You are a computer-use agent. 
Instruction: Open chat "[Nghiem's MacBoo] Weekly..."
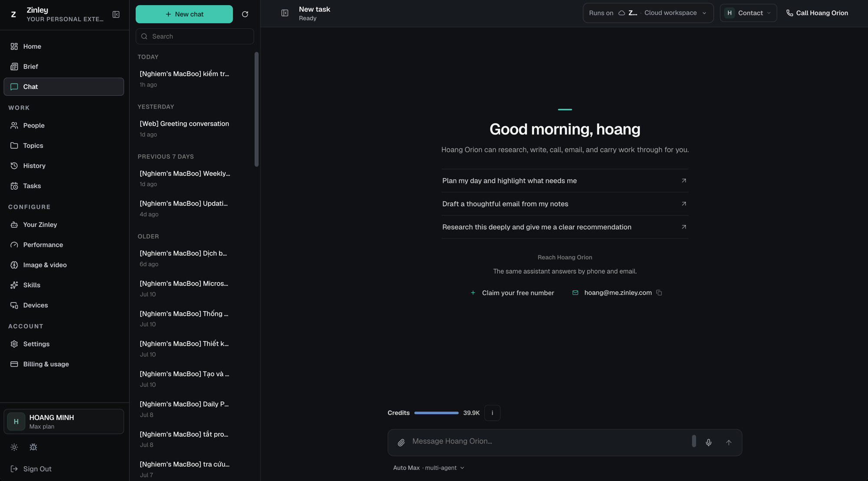coord(194,178)
